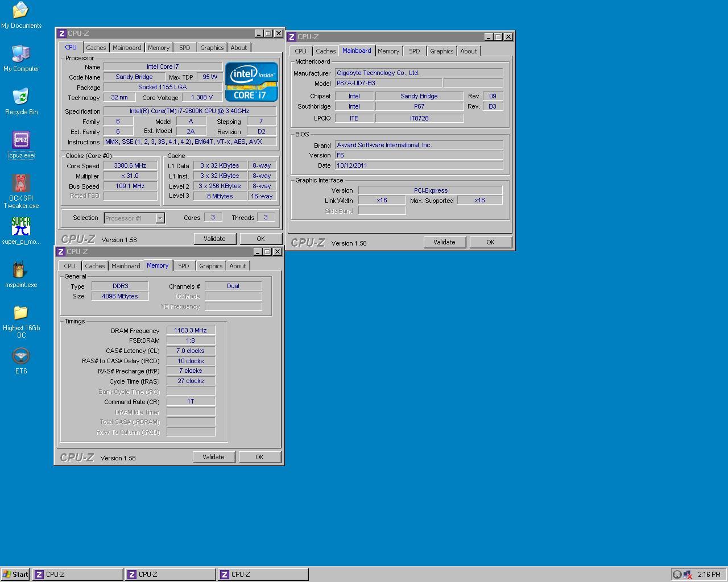Click the Intel Core i7 logo

click(x=251, y=82)
